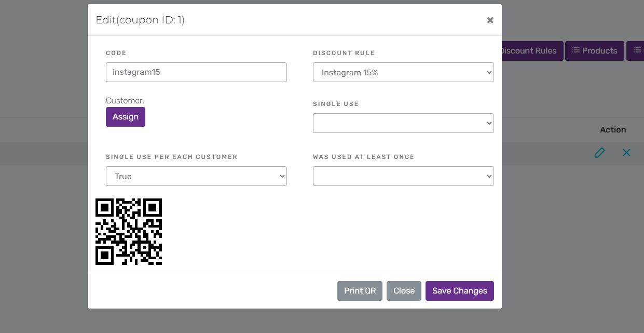Save Changes to the coupon
This screenshot has width=644, height=333.
click(x=460, y=291)
